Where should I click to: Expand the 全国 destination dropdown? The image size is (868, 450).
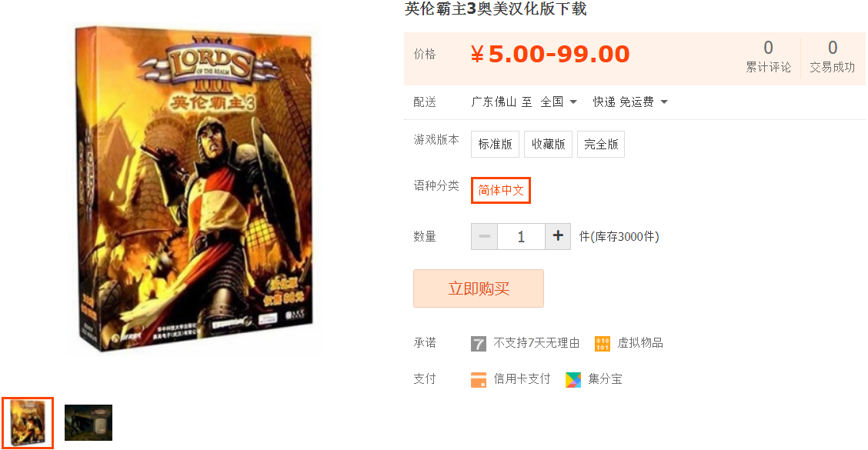tap(559, 102)
